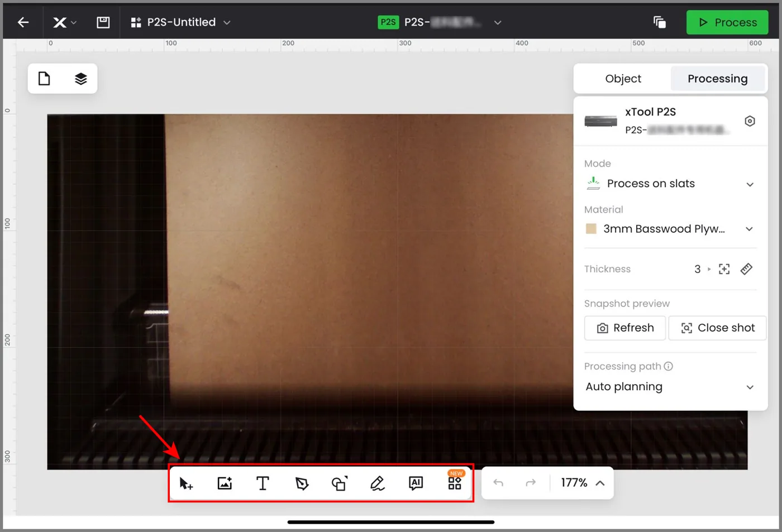The height and width of the screenshot is (532, 782).
Task: Edit the Thickness value 3
Action: (697, 269)
